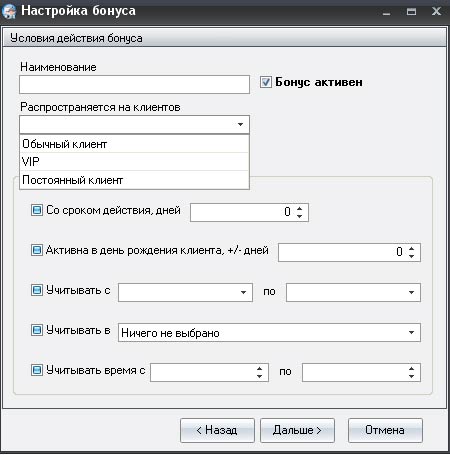Maximize the Настройка бонуса window
450x455 pixels.
[411, 12]
